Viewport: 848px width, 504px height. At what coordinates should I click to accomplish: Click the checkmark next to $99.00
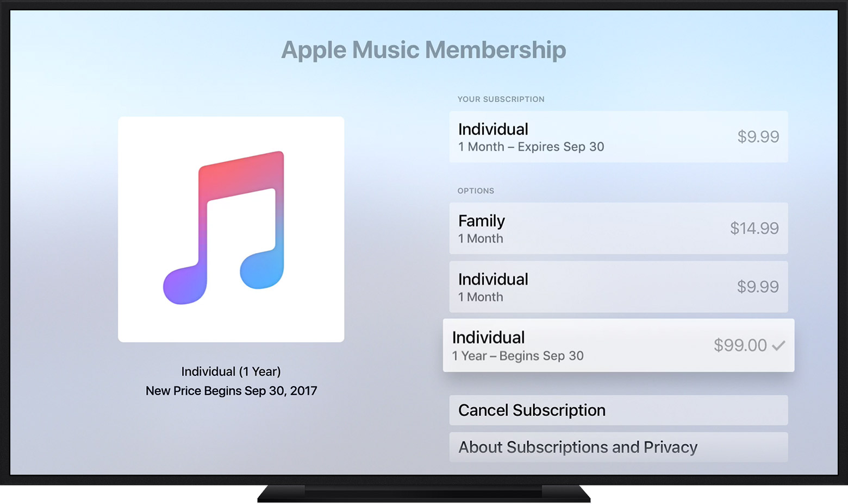(778, 345)
